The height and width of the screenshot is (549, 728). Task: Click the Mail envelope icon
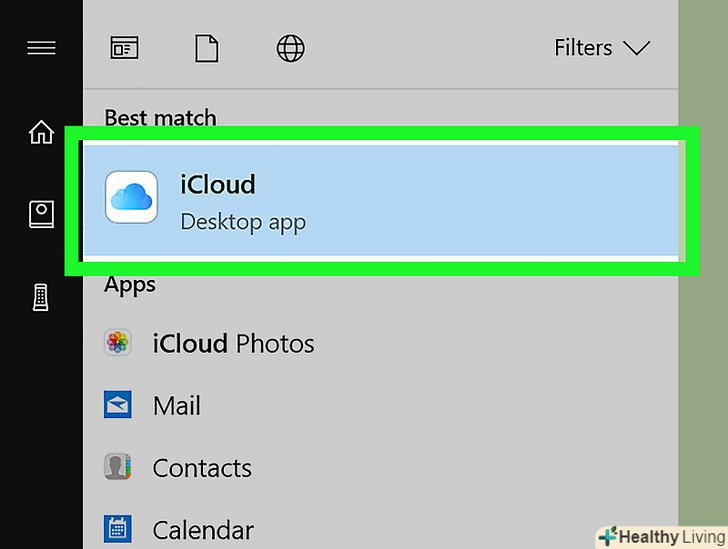tap(118, 405)
